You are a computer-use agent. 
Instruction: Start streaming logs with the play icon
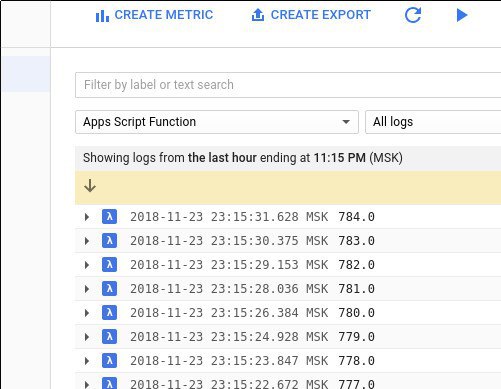[462, 15]
